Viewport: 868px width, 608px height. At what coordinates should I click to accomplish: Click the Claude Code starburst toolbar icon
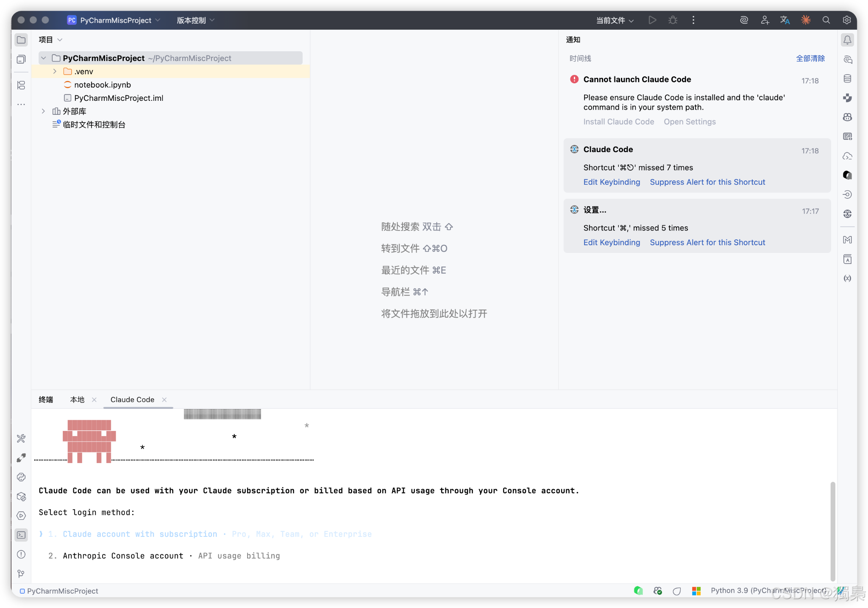coord(806,20)
